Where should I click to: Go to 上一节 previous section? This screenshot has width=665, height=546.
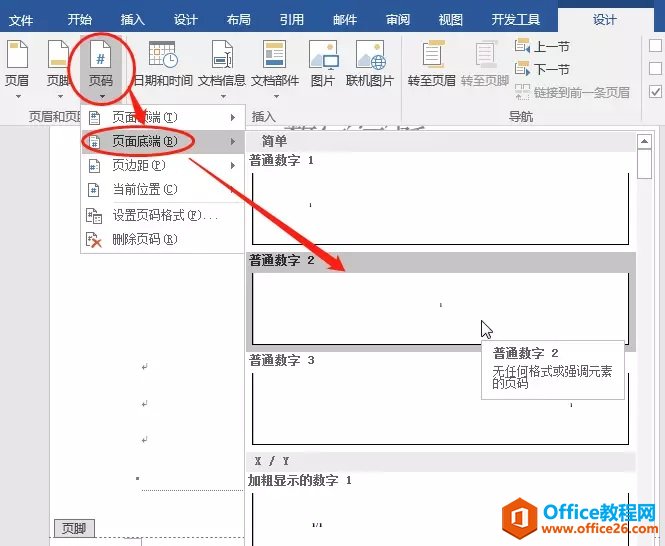542,46
